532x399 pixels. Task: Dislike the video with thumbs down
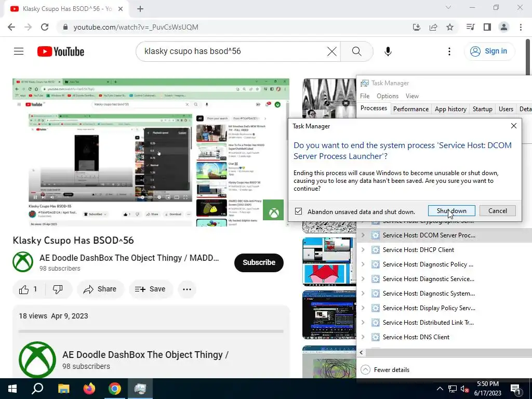click(58, 289)
